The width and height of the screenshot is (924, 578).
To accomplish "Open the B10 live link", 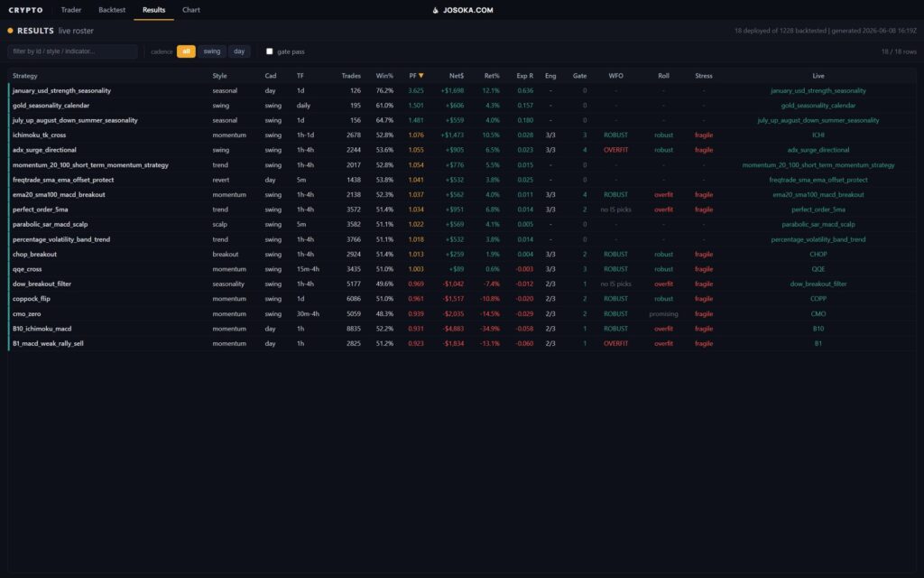I will (x=818, y=329).
